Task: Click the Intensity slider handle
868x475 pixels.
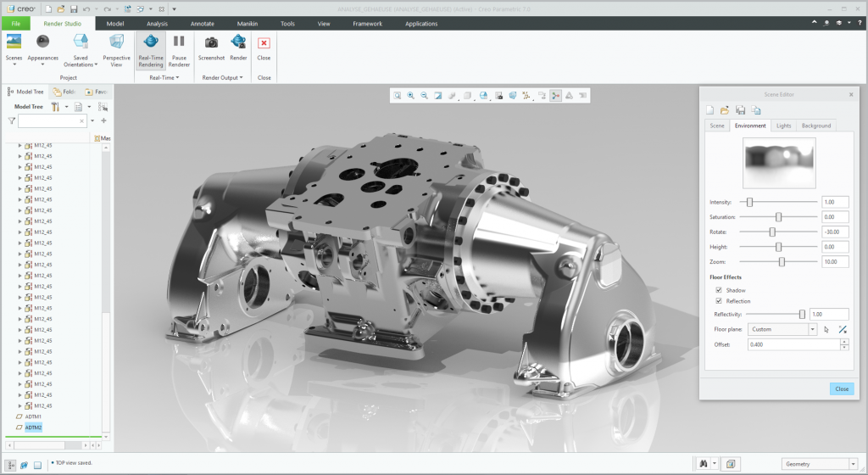Action: click(x=749, y=202)
